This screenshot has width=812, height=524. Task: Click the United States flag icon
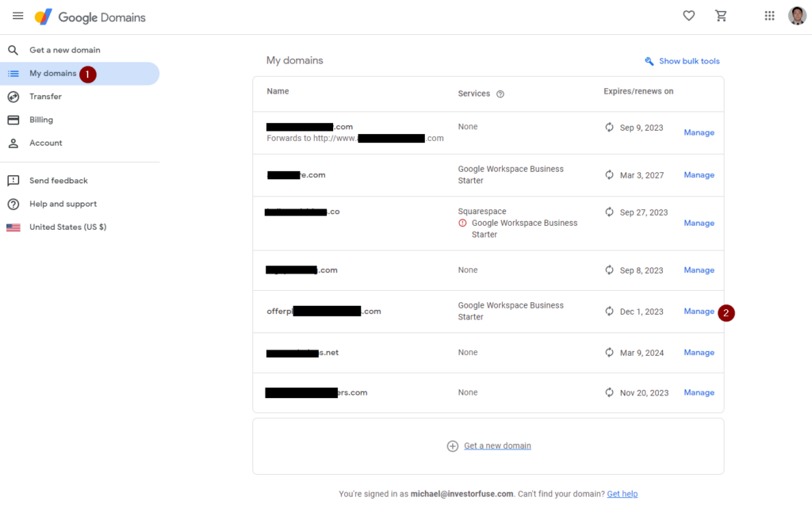[13, 228]
